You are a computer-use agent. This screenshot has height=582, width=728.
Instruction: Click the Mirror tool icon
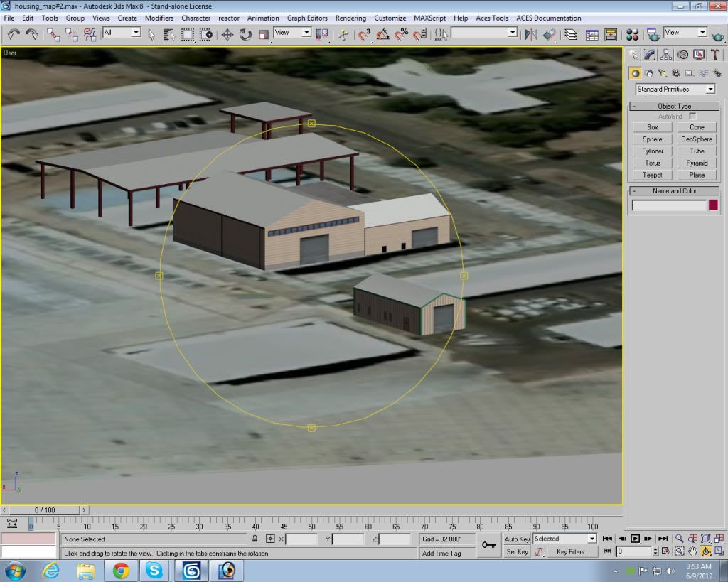point(530,33)
